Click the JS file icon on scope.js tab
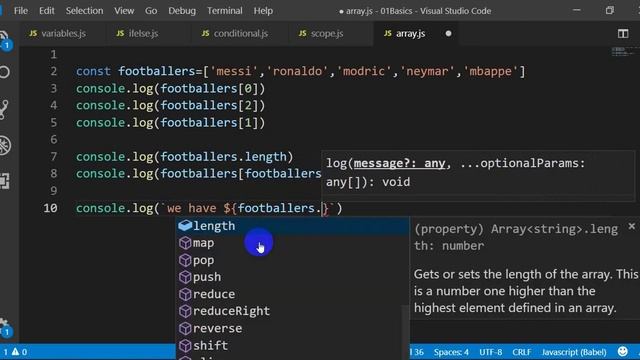 point(302,33)
